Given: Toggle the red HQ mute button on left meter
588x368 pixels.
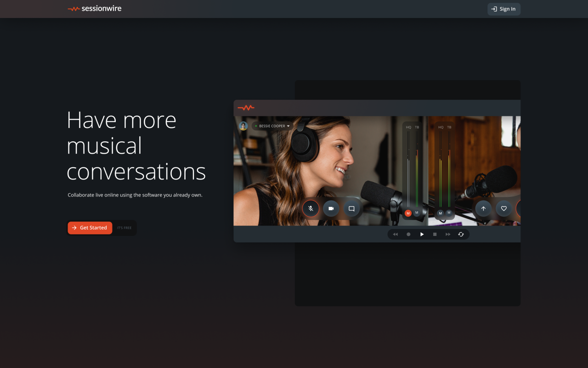Looking at the screenshot, I should [x=408, y=213].
